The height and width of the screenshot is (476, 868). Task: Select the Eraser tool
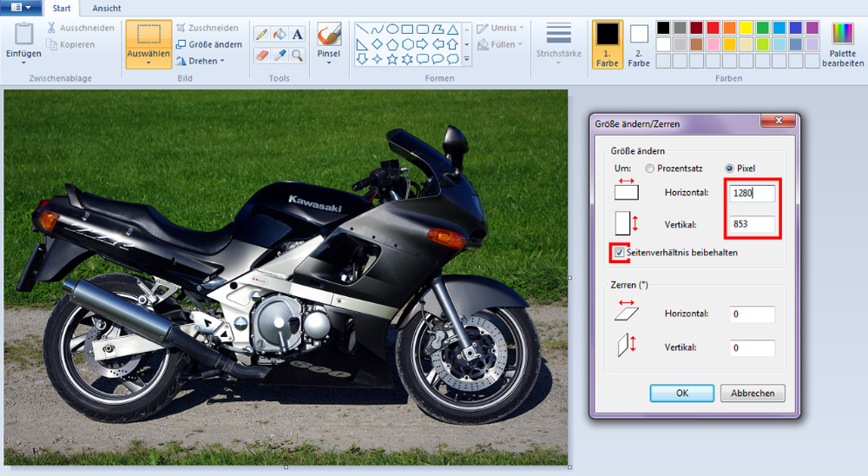pos(261,56)
